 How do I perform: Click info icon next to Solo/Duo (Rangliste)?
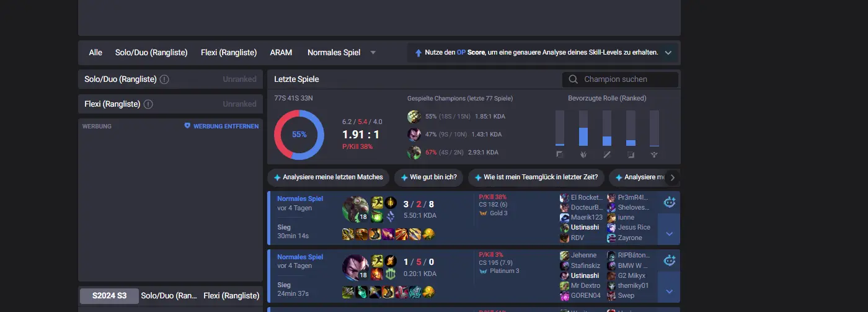[164, 79]
